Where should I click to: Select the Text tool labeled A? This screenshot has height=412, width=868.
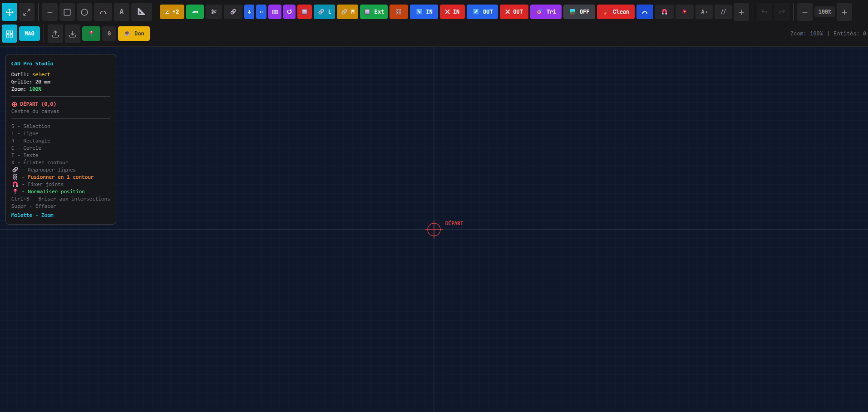[122, 12]
